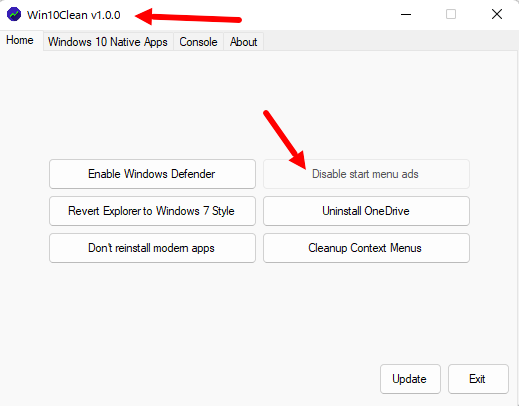Click the red arrow pointing at title

pos(188,17)
